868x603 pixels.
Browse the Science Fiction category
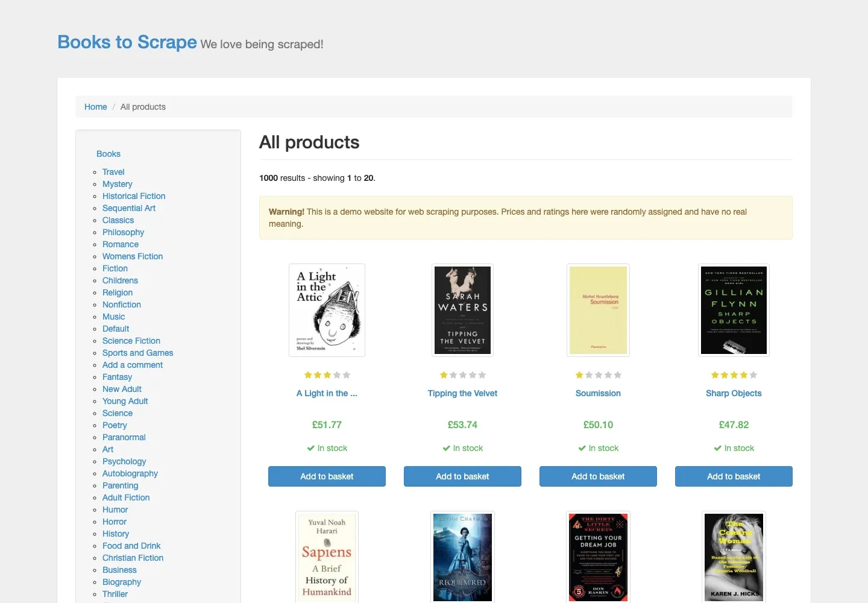tap(131, 341)
